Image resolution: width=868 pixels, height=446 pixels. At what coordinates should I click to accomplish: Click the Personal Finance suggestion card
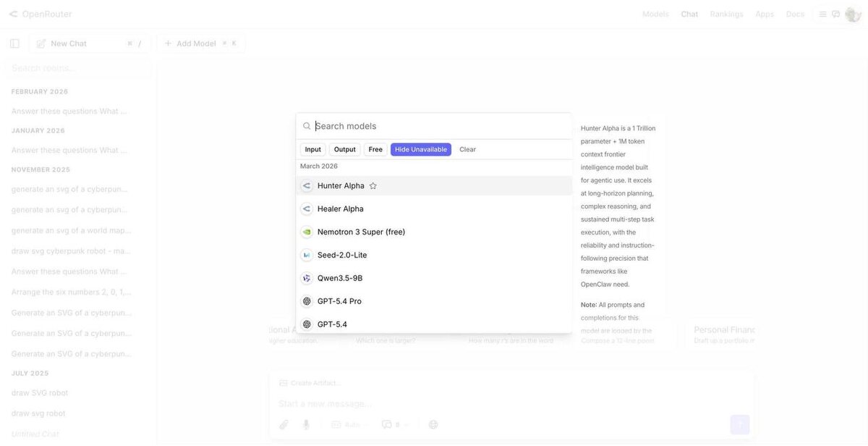(721, 334)
